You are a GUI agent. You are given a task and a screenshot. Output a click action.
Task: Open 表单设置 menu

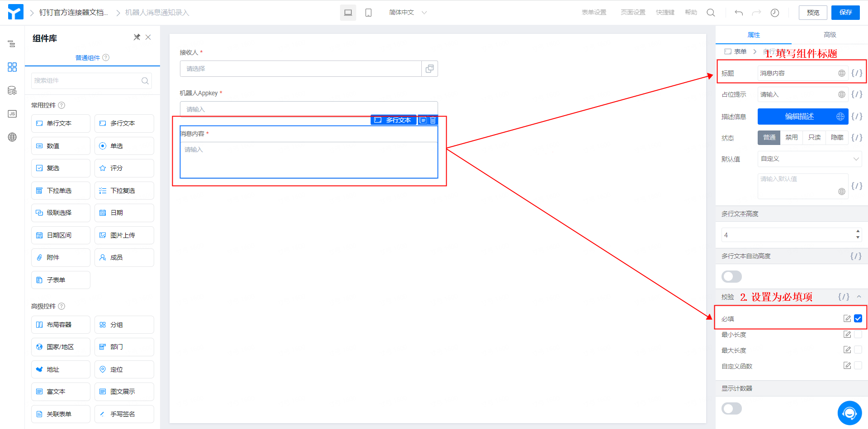[594, 13]
